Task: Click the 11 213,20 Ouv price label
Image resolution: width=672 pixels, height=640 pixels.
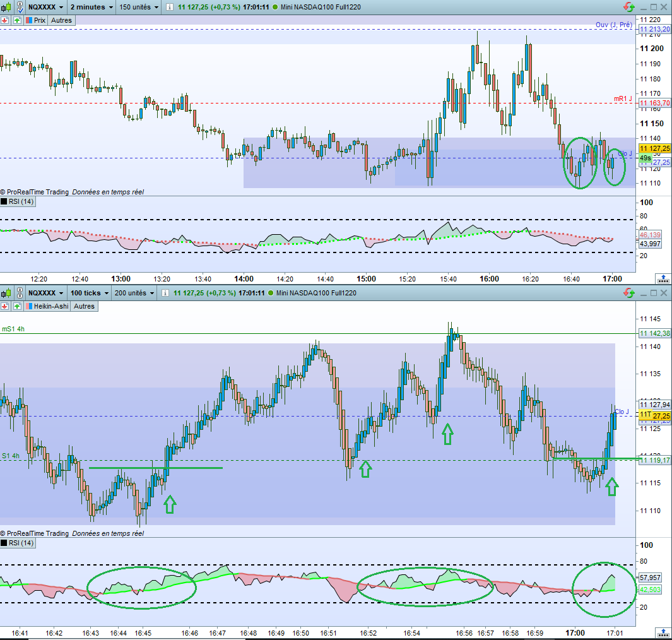Action: tap(654, 29)
